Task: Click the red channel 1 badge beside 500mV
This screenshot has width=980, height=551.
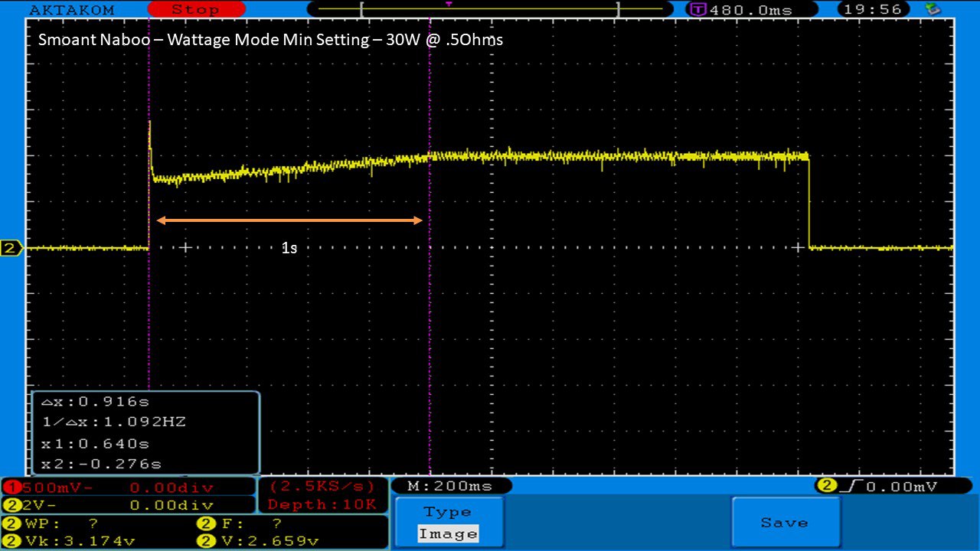Action: click(13, 487)
